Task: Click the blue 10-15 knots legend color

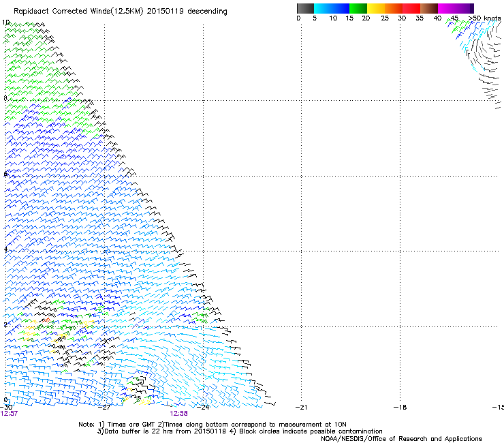Action: (x=341, y=8)
